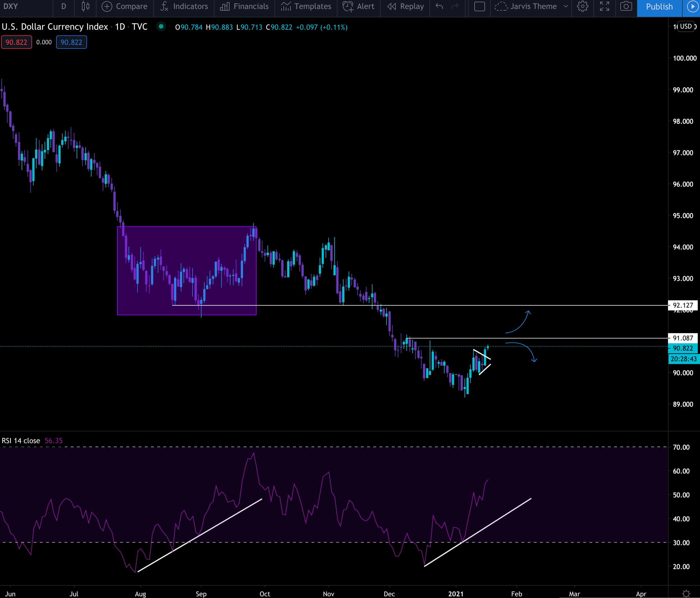This screenshot has height=598, width=700.
Task: Start the Bar Replay mode
Action: 405,6
